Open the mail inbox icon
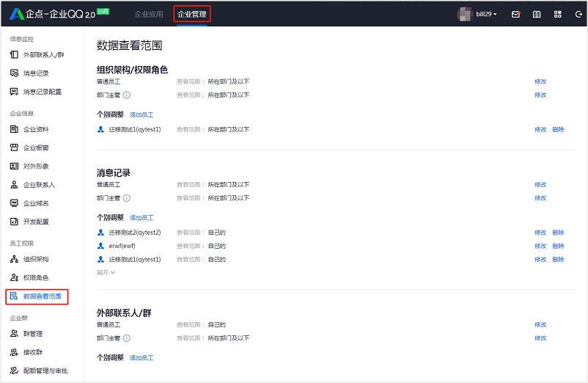The image size is (588, 383). (x=516, y=14)
